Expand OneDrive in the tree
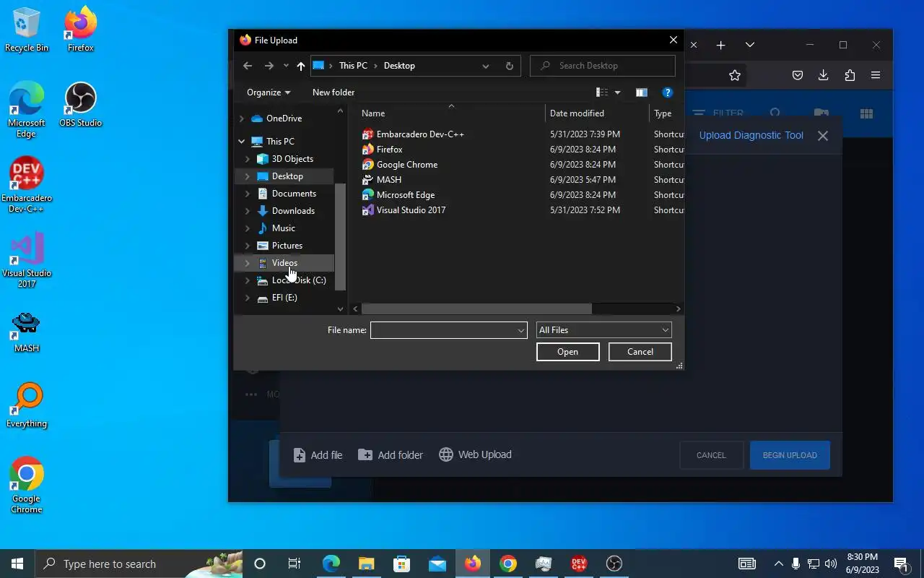Image resolution: width=924 pixels, height=578 pixels. click(x=242, y=118)
